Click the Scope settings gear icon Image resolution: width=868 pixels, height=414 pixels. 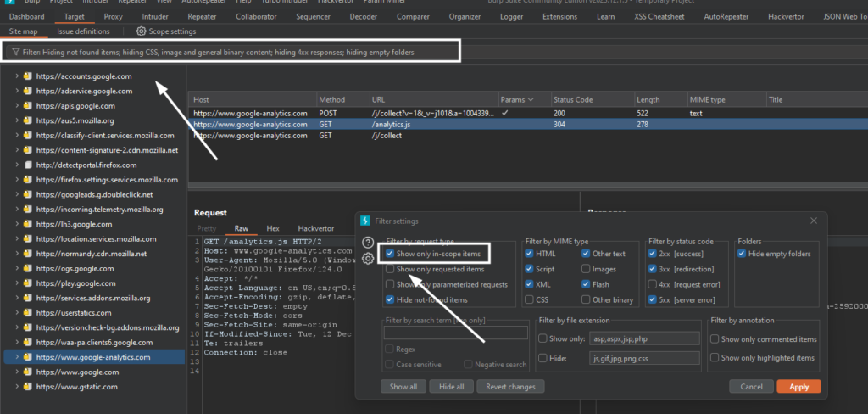(x=141, y=31)
